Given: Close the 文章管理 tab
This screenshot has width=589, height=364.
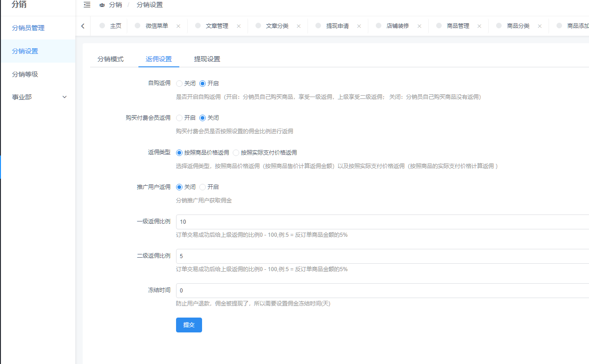Looking at the screenshot, I should (239, 26).
